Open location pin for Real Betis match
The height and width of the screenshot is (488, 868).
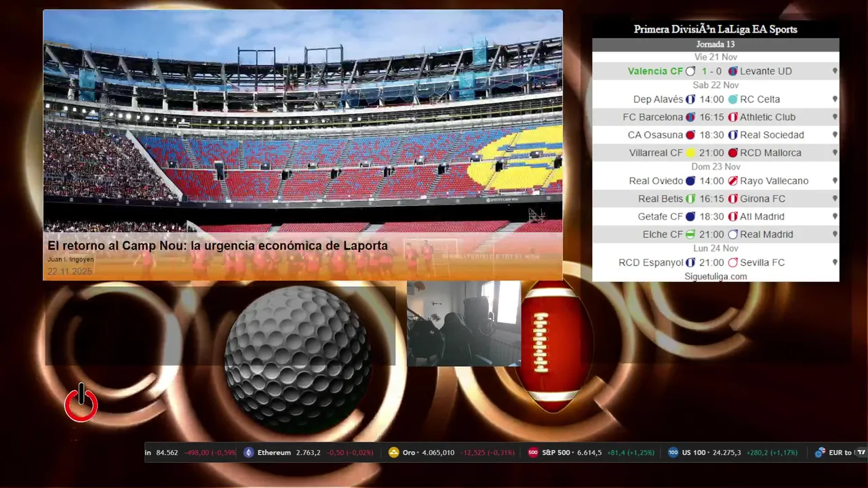point(835,199)
